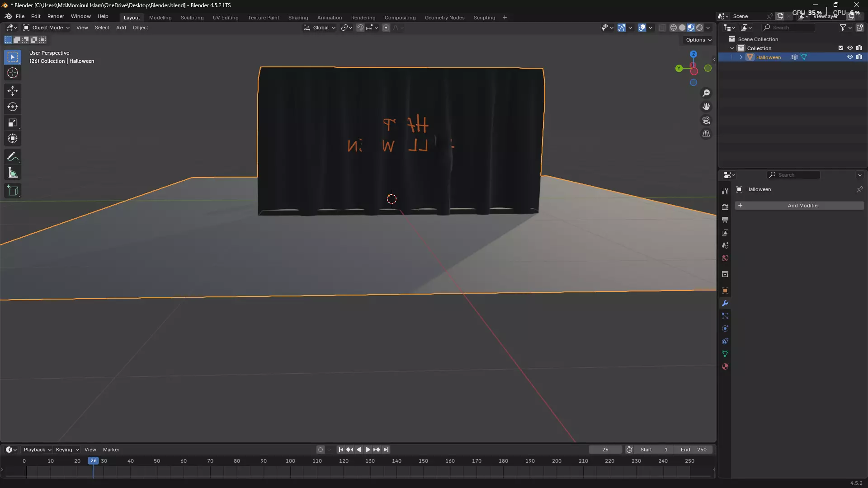Open the Material properties tab

(725, 366)
